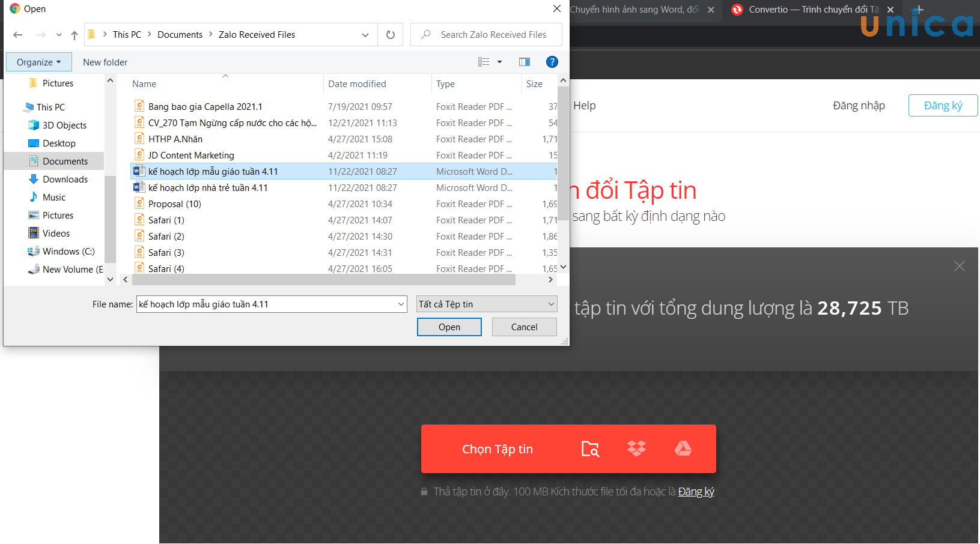Open the Organize dropdown menu
Image resolution: width=980 pixels, height=544 pixels.
click(38, 62)
